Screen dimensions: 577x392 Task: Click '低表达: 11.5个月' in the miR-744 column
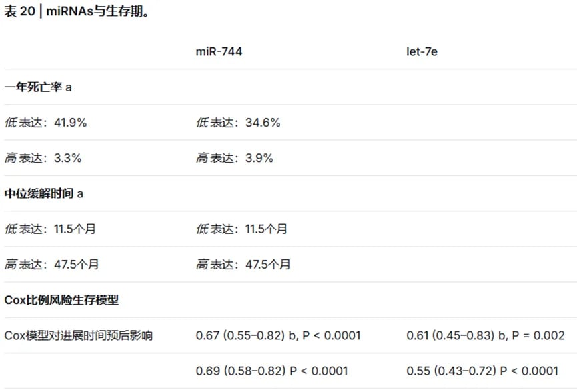tap(241, 229)
